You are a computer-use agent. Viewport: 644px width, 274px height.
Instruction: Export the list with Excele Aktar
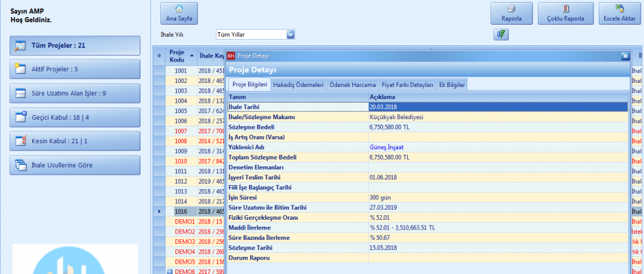click(619, 14)
